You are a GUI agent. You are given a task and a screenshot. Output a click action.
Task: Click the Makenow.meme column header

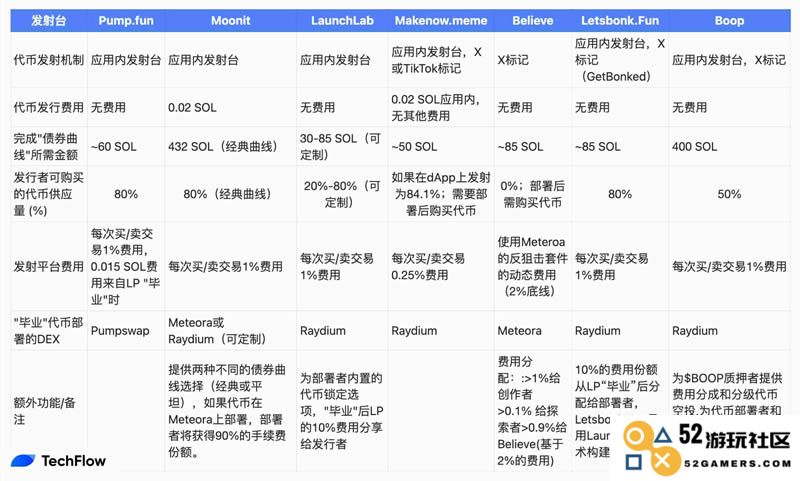tap(441, 21)
